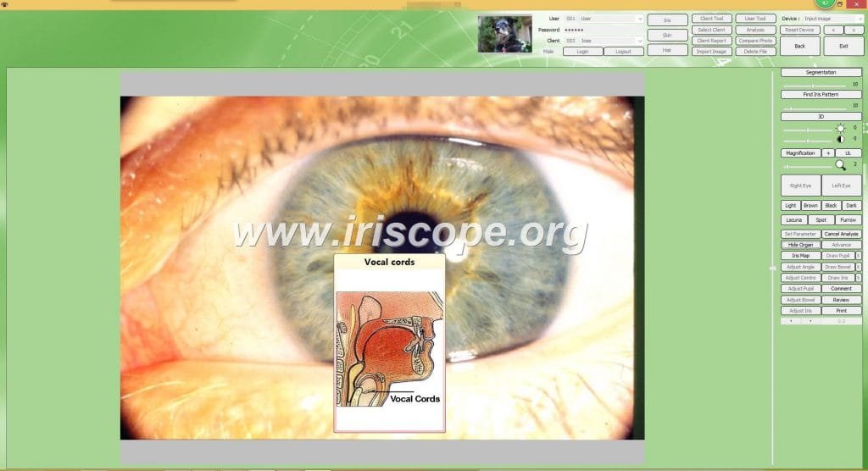The height and width of the screenshot is (471, 868).
Task: Select the Brown iris color option
Action: point(810,205)
